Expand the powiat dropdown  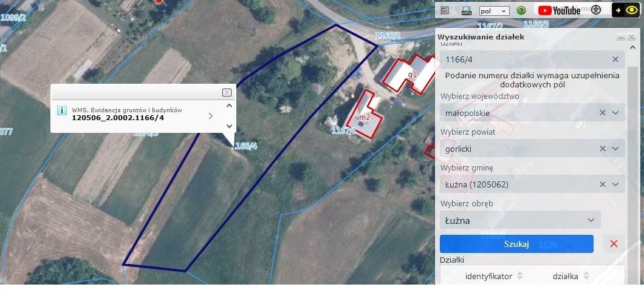(x=615, y=149)
